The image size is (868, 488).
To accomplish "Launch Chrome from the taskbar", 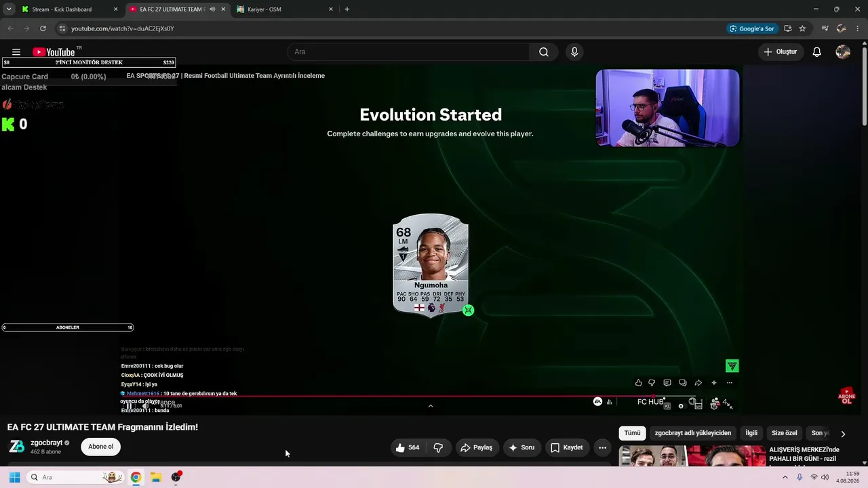I will (x=136, y=477).
